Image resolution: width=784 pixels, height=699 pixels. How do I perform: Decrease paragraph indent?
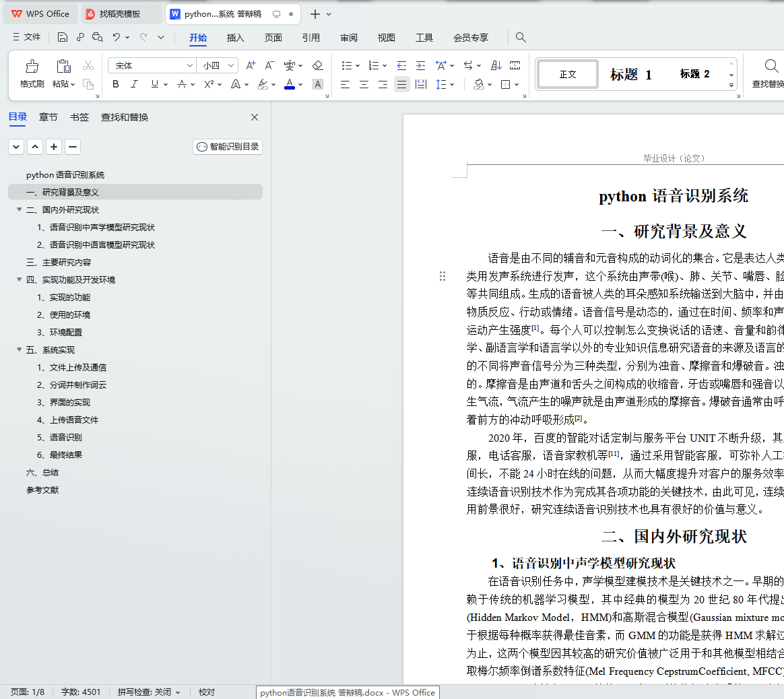(401, 65)
